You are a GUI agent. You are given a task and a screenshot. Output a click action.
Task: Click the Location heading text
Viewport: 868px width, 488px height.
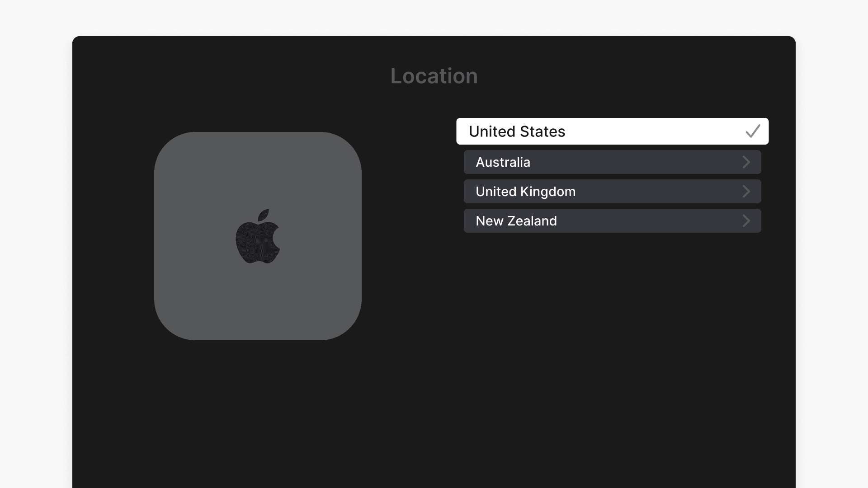point(434,76)
